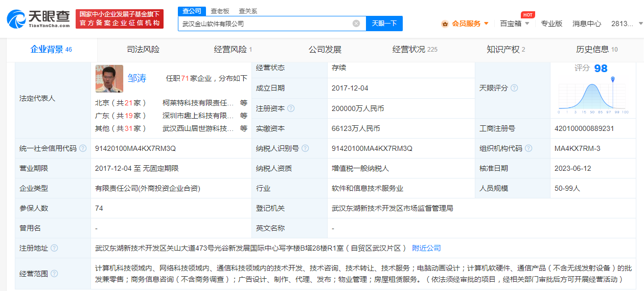This screenshot has width=644, height=291.
Task: Click the 行业 value 软件和信息技术服务业
Action: tap(367, 188)
